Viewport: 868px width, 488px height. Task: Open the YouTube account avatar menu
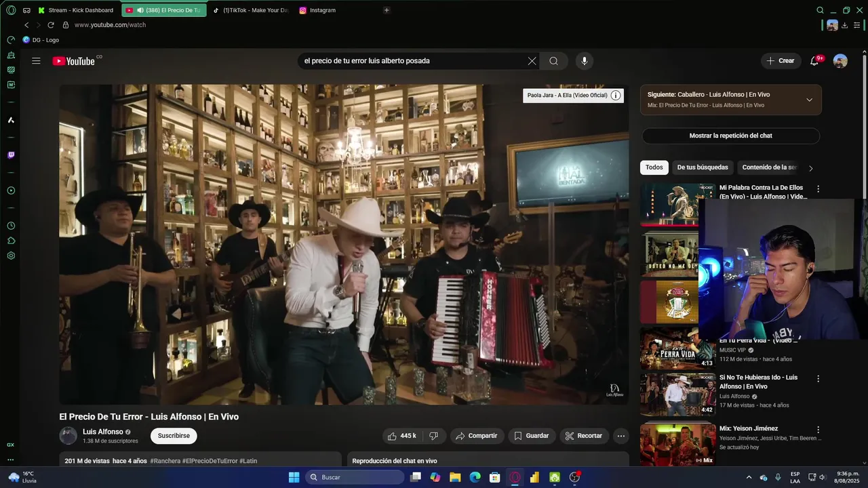(840, 61)
